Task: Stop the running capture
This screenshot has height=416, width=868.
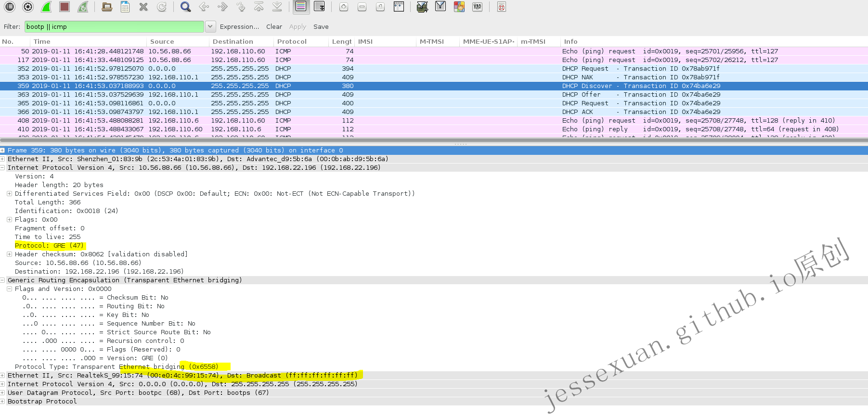Action: click(65, 7)
